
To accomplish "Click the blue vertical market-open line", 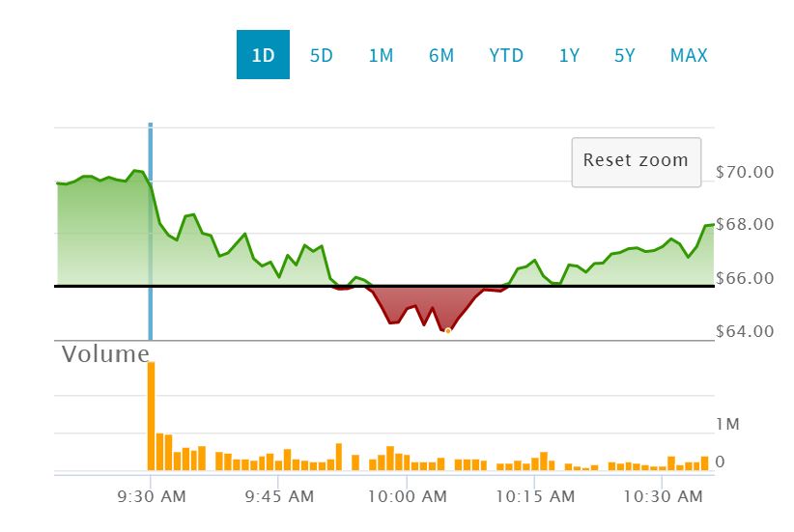I will click(x=151, y=241).
